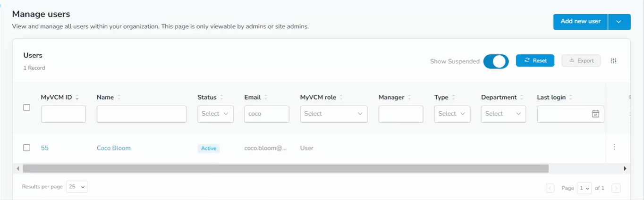Open the column settings filter icon

pyautogui.click(x=613, y=61)
